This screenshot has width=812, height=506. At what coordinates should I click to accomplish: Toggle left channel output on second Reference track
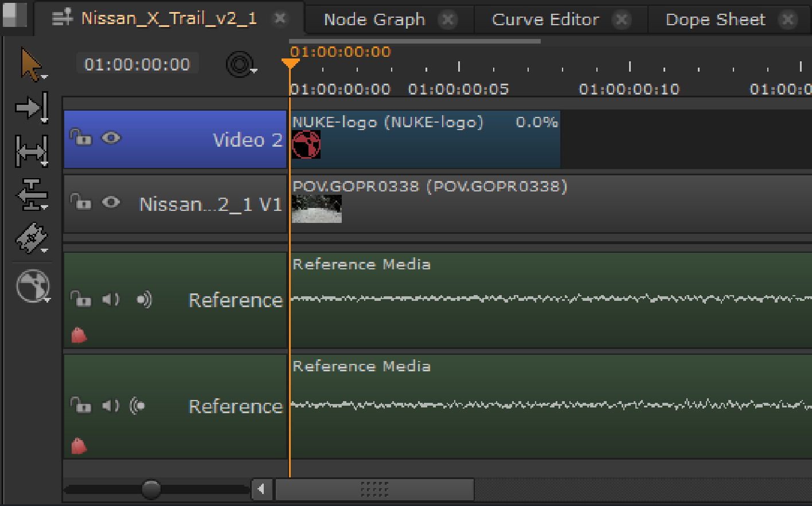138,406
